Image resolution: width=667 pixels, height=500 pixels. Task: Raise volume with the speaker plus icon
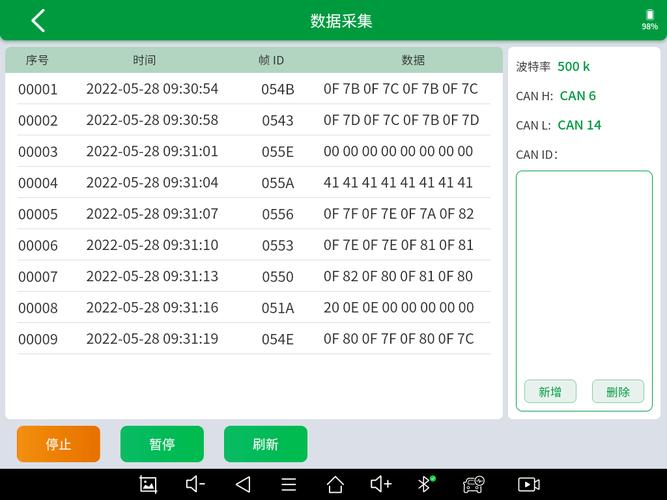point(381,484)
